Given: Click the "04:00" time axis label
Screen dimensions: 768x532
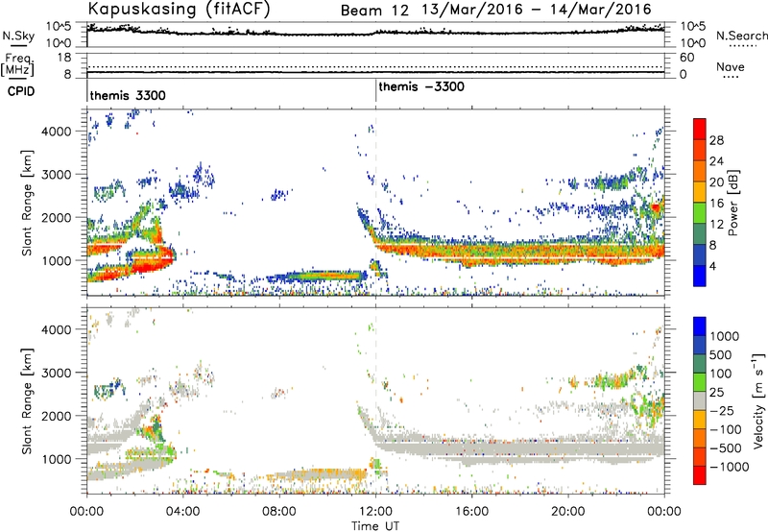Looking at the screenshot, I should click(182, 512).
